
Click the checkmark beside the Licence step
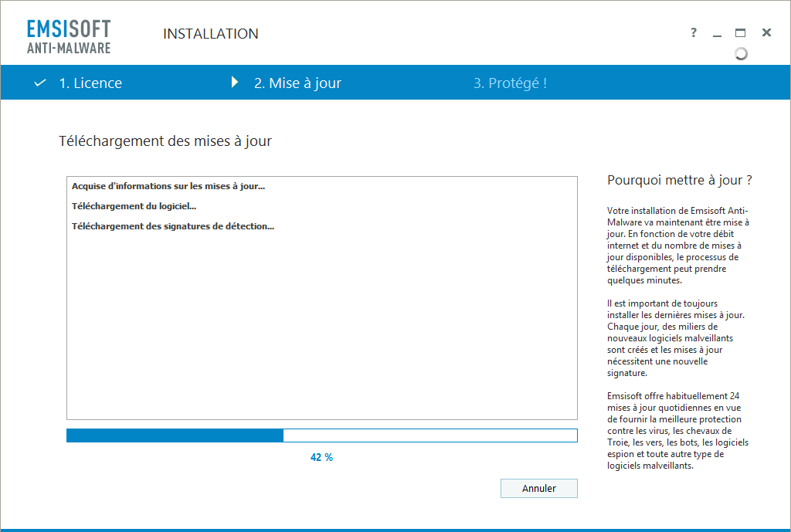tap(40, 83)
